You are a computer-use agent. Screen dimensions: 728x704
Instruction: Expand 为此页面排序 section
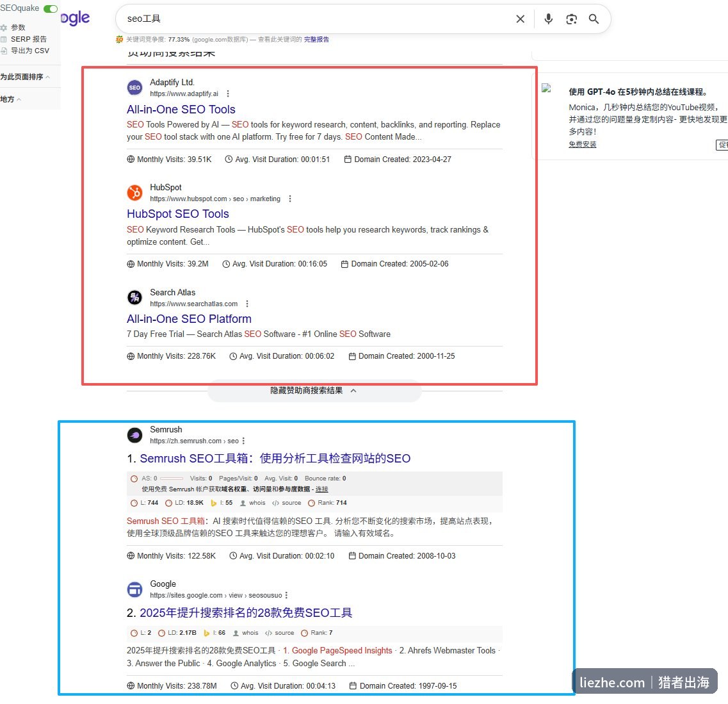(24, 77)
